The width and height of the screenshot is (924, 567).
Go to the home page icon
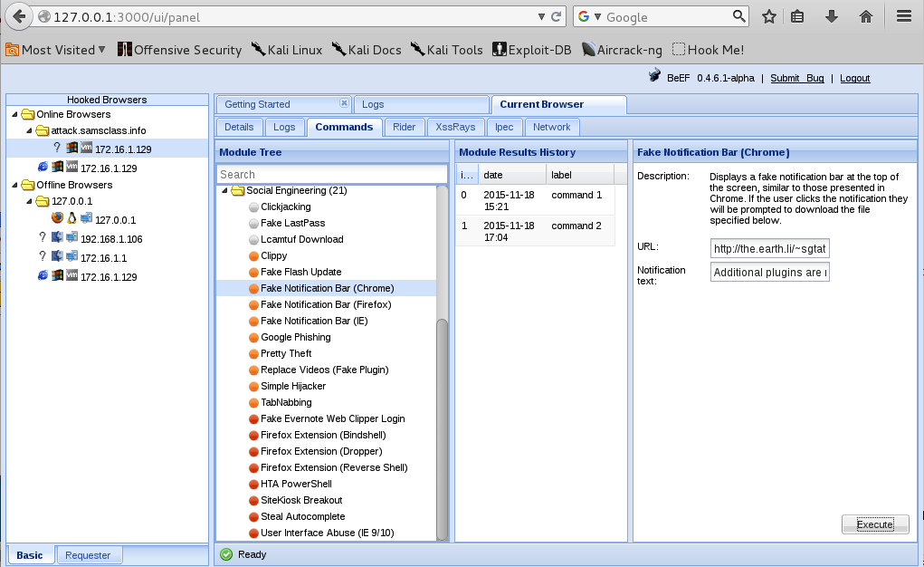point(866,16)
